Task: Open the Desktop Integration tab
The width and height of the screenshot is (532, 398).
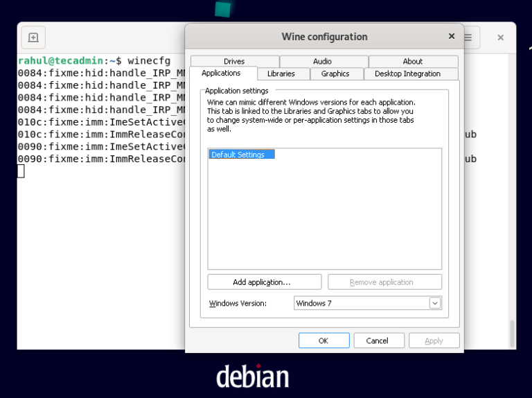Action: (407, 74)
